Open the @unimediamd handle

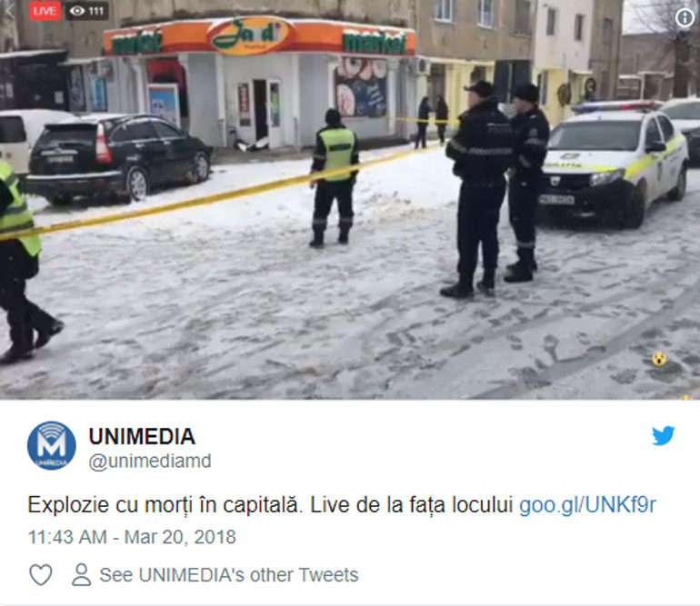tap(150, 462)
